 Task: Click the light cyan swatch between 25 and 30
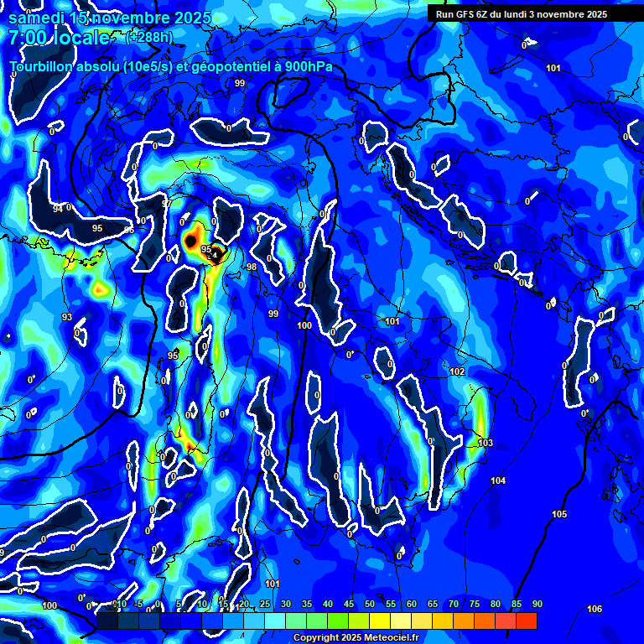pos(275,621)
